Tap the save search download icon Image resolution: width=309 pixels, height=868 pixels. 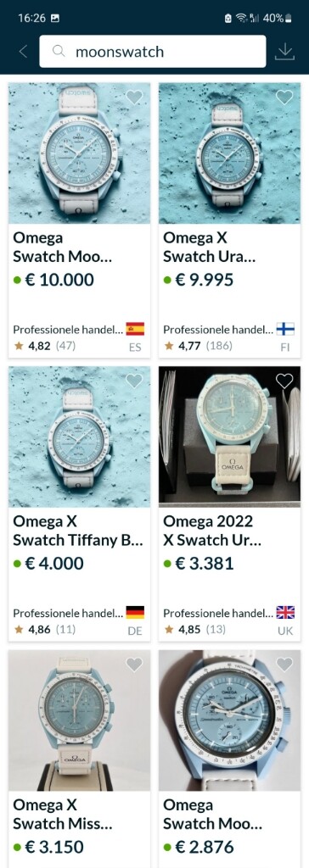click(284, 52)
